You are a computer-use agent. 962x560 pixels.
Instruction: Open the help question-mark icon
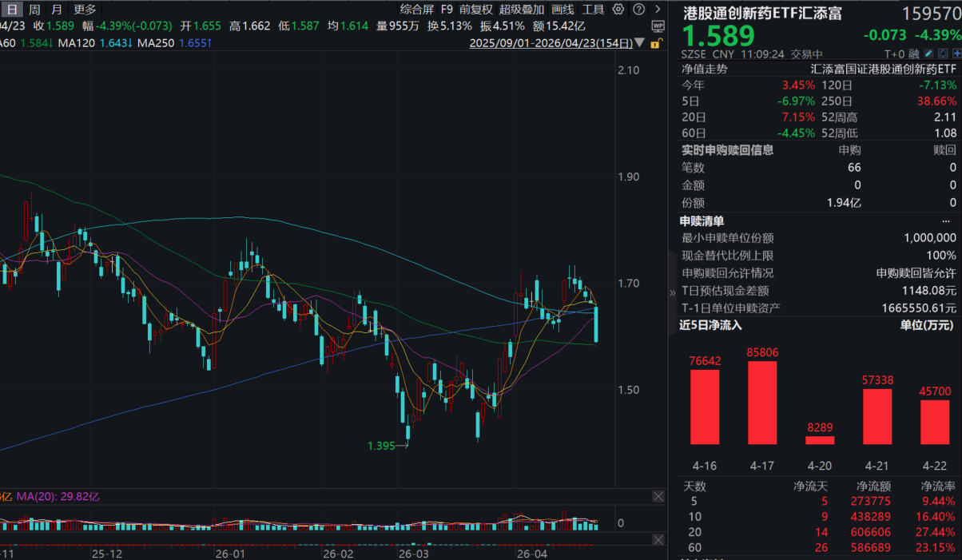point(639,9)
